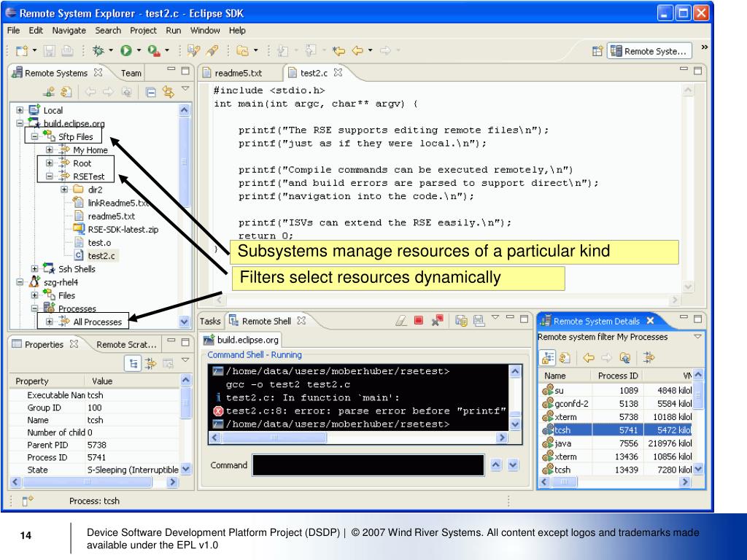Click the back arrow in Remote System Details
The image size is (747, 560).
pyautogui.click(x=589, y=357)
